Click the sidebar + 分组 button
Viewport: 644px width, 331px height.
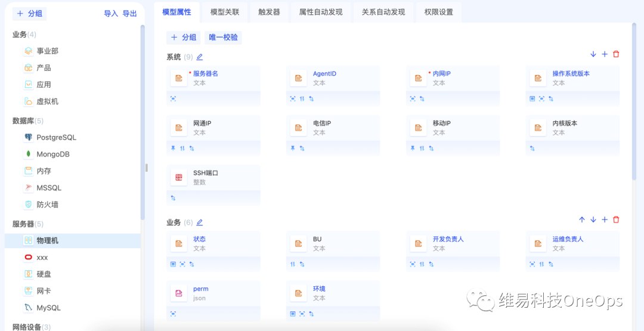(30, 14)
